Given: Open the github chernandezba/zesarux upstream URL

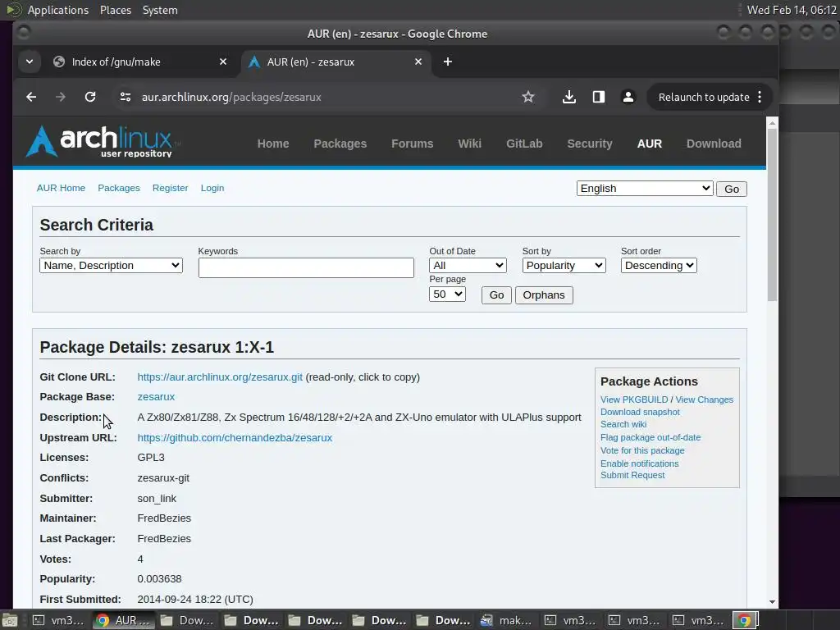Looking at the screenshot, I should [x=235, y=438].
